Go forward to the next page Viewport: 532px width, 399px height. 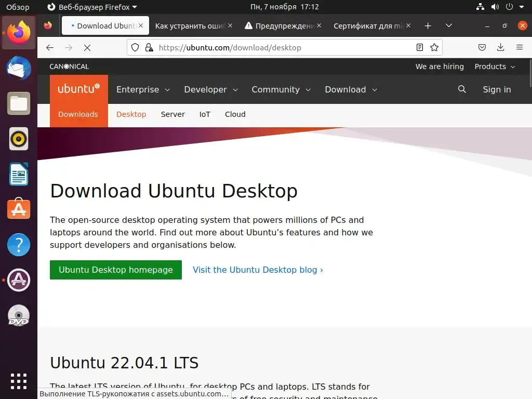[69, 47]
